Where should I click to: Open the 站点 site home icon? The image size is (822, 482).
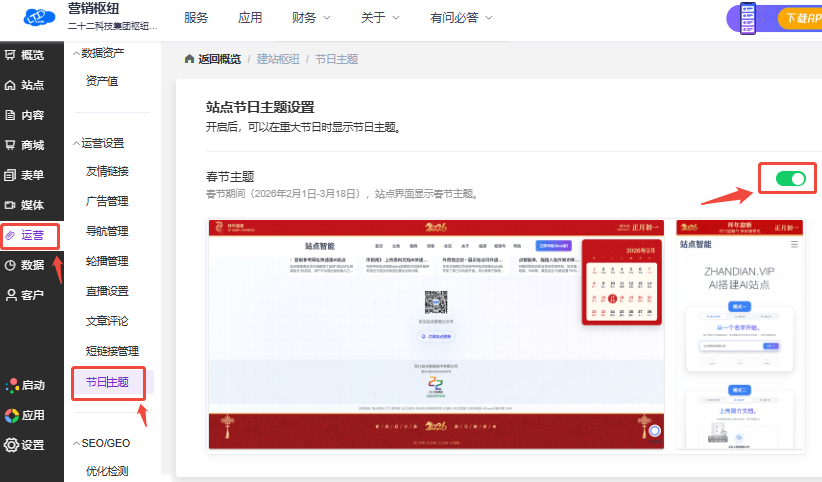[x=11, y=85]
